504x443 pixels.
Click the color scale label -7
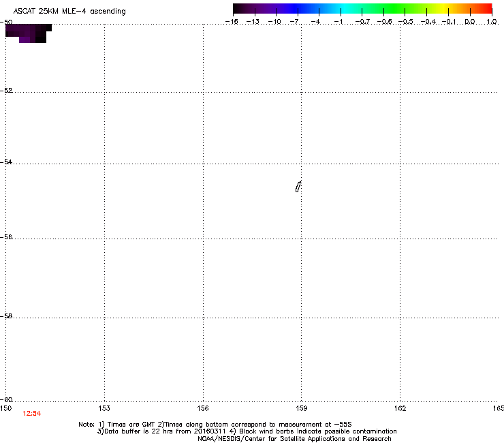coord(295,22)
